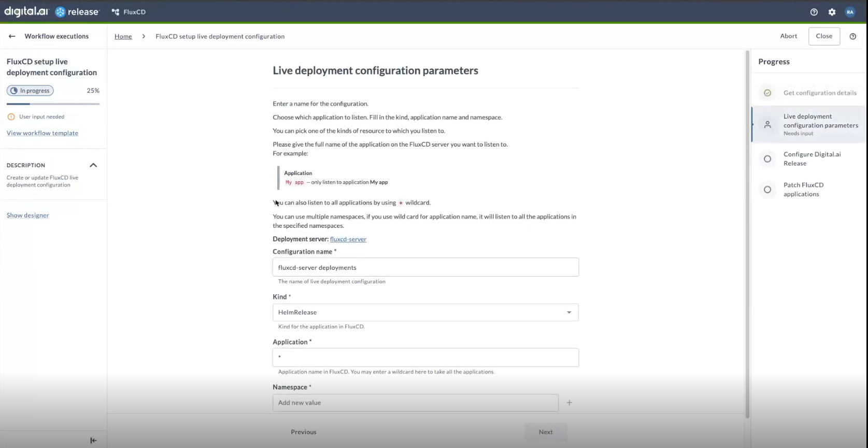This screenshot has width=868, height=448.
Task: Click the main form vertical scrollbar
Action: pyautogui.click(x=747, y=234)
